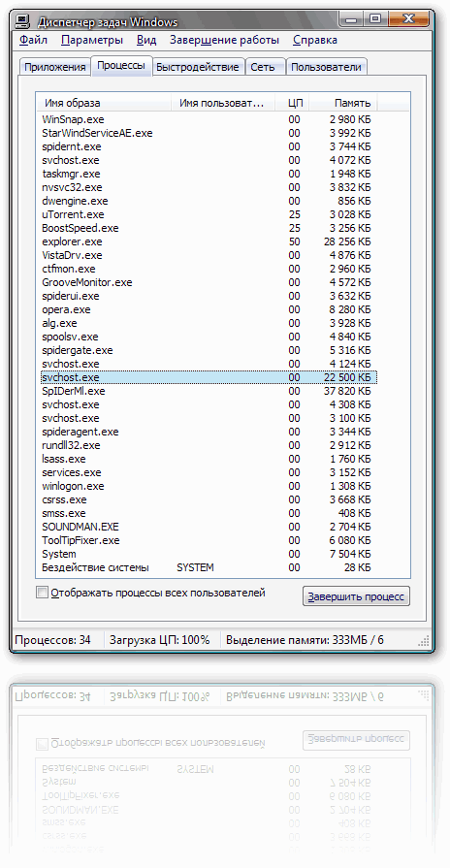Sort by ЦП column header
The width and height of the screenshot is (450, 868).
click(x=292, y=103)
